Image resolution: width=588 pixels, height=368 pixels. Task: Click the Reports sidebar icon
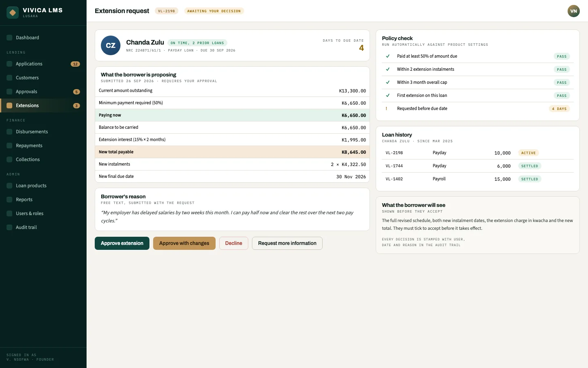[x=9, y=200]
